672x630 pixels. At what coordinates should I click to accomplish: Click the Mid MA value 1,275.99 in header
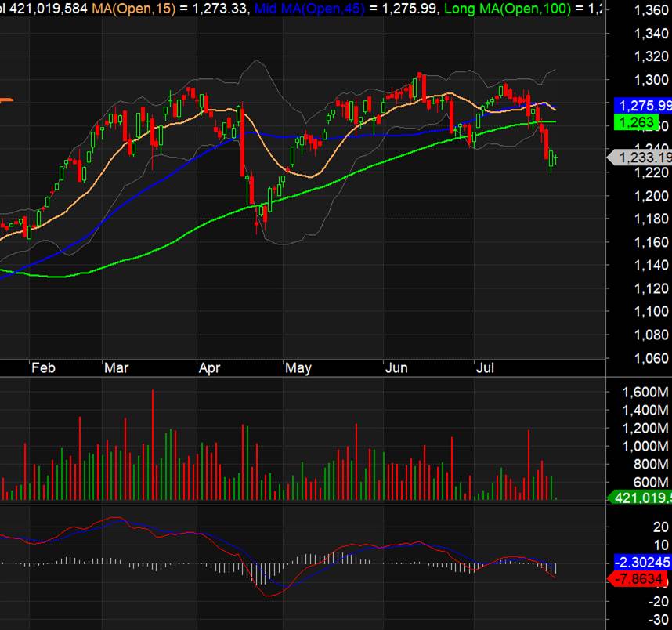click(410, 9)
